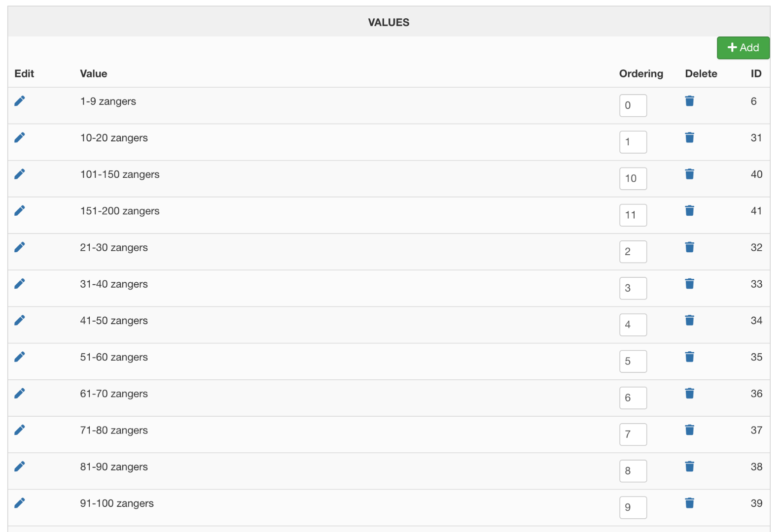Screen dimensions: 781x532
Task: Edit the "51-60 zangers" entry
Action: [x=20, y=357]
